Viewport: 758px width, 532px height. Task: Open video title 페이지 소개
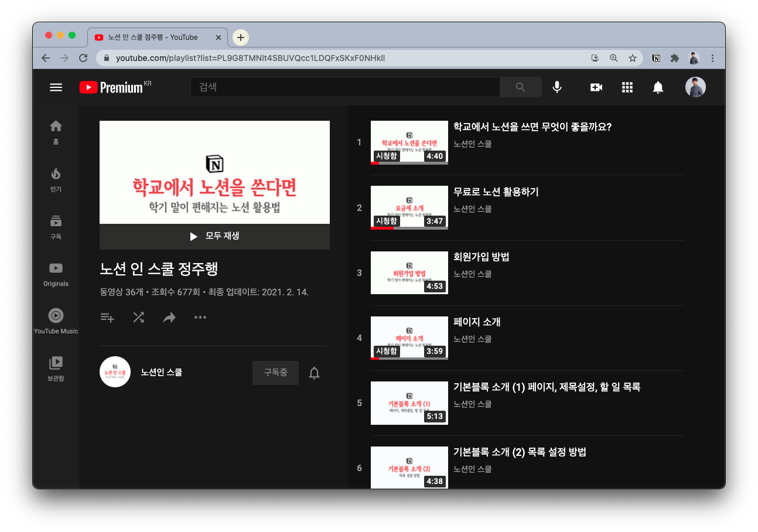(x=477, y=322)
